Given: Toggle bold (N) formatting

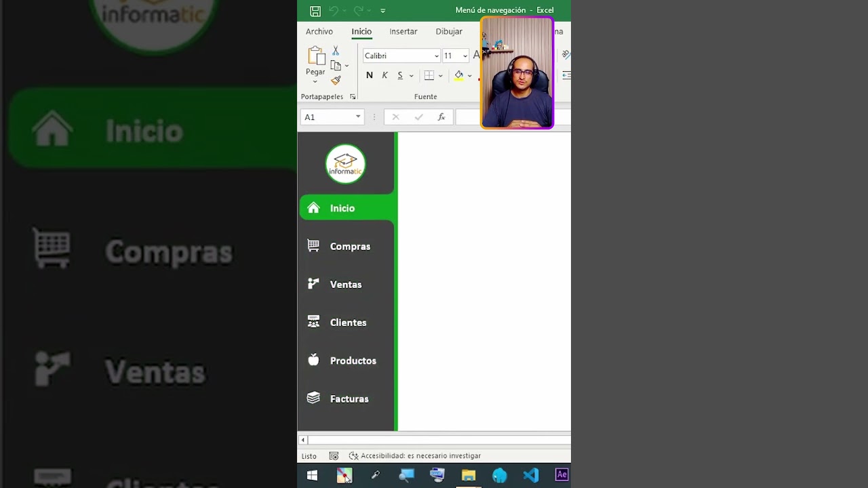Looking at the screenshot, I should click(370, 75).
